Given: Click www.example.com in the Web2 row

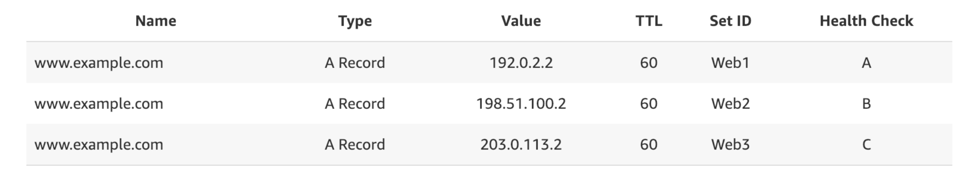Looking at the screenshot, I should pos(99,104).
